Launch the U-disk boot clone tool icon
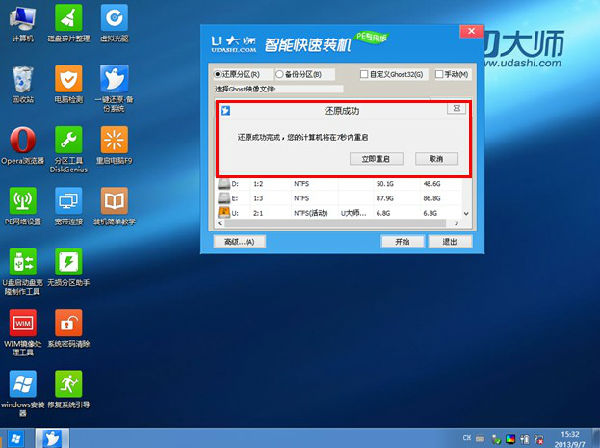The height and width of the screenshot is (448, 600). [x=22, y=265]
